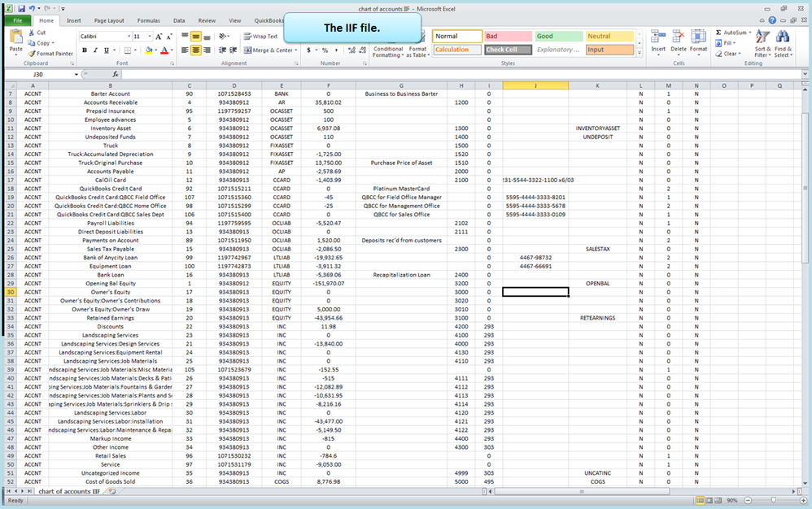This screenshot has width=812, height=509.
Task: Click the Increase Font Size icon
Action: click(159, 37)
